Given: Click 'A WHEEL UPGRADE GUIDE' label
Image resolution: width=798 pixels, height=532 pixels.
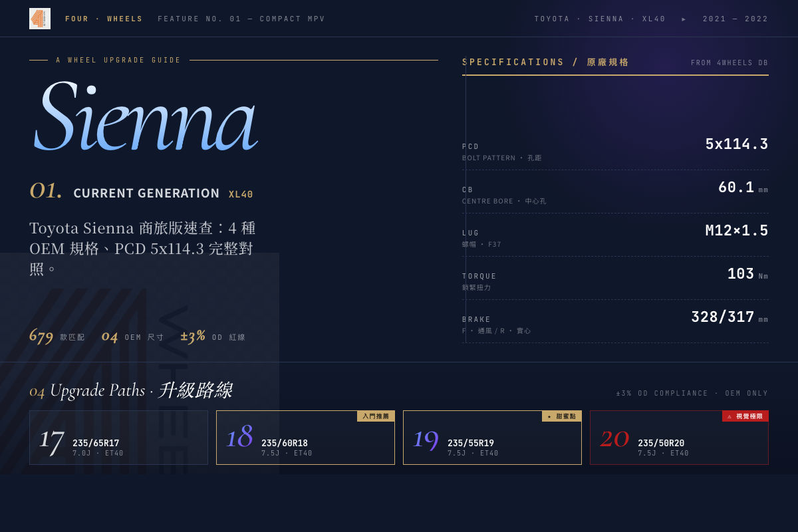Looking at the screenshot, I should (118, 60).
